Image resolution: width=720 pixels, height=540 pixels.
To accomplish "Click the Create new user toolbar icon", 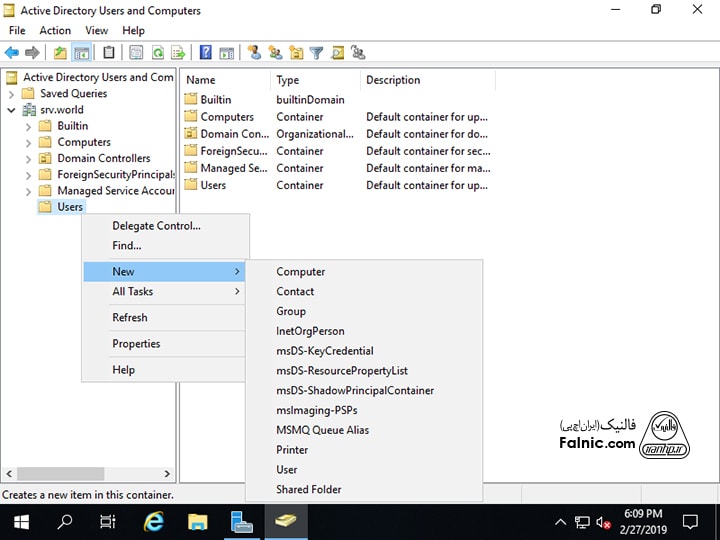I will click(x=254, y=52).
